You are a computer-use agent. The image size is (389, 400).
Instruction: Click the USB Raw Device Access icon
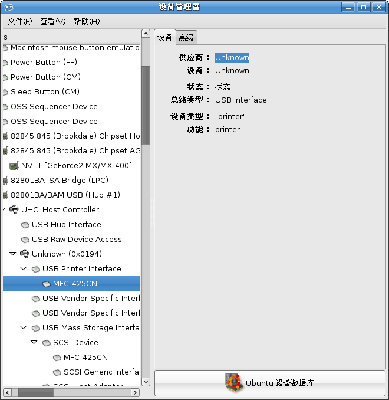coord(25,239)
